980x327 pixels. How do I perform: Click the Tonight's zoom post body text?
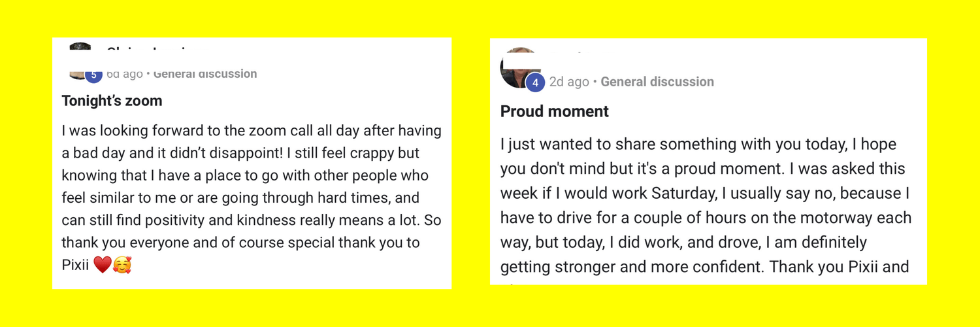[x=252, y=186]
